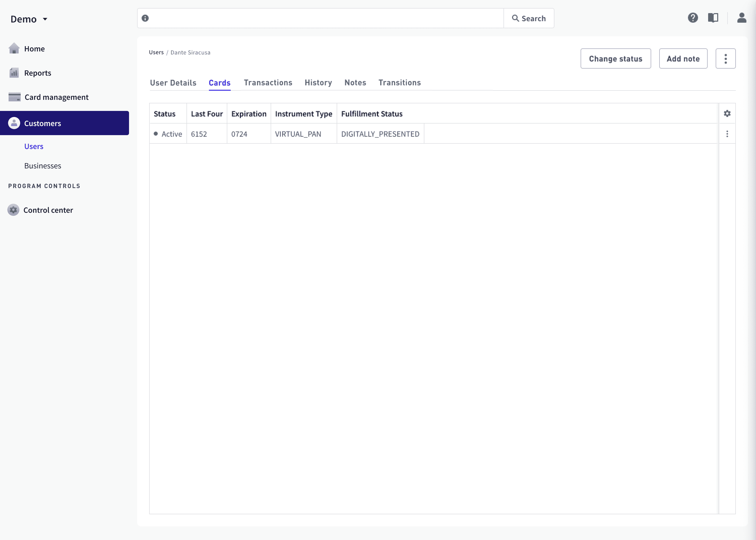
Task: Click the Change status button
Action: click(615, 59)
